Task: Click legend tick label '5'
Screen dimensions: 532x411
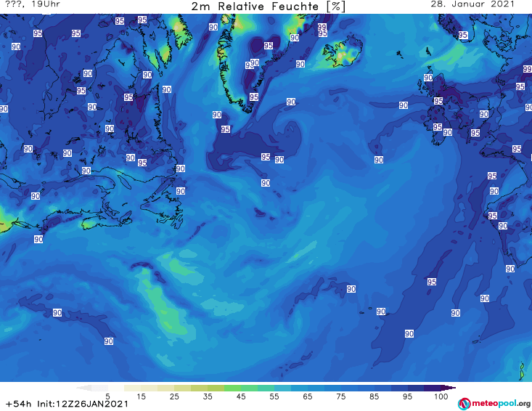Action: coord(107,396)
